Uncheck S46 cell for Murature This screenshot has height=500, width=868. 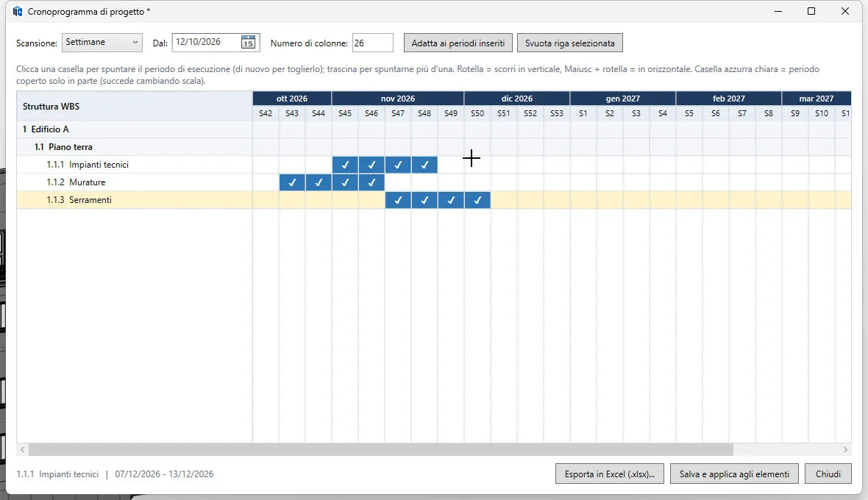pos(371,182)
